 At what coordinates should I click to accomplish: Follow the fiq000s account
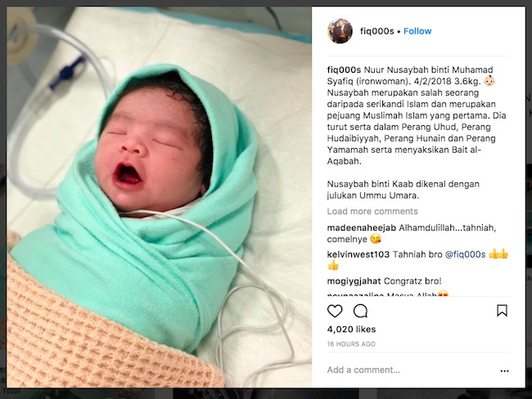[x=417, y=31]
